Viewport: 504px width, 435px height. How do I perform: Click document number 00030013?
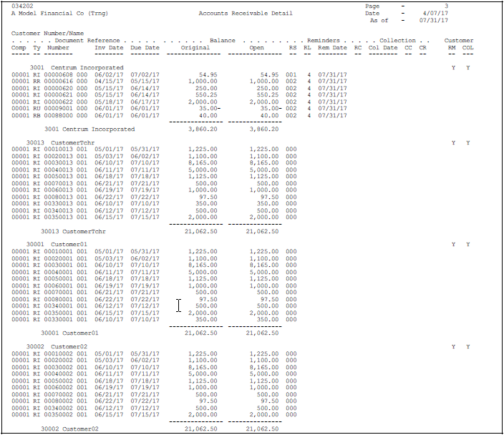pos(58,163)
